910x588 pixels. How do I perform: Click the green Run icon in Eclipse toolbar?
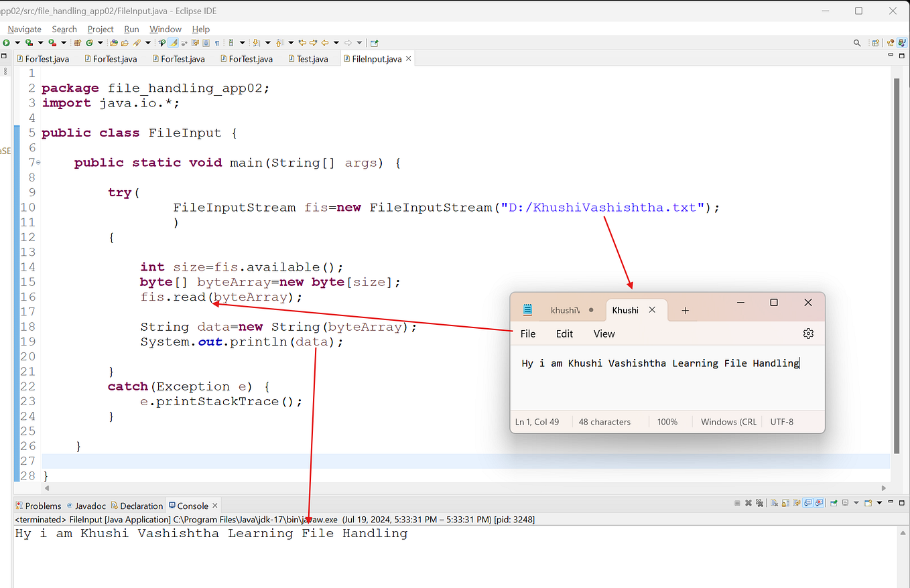point(5,43)
